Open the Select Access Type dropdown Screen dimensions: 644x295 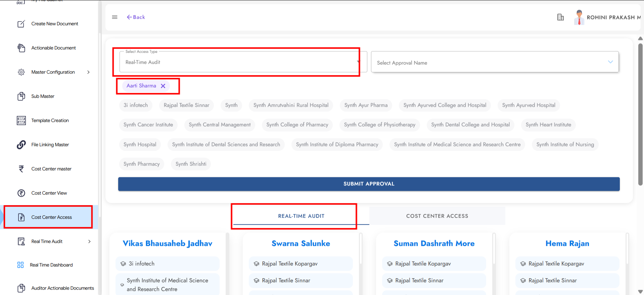pyautogui.click(x=240, y=62)
